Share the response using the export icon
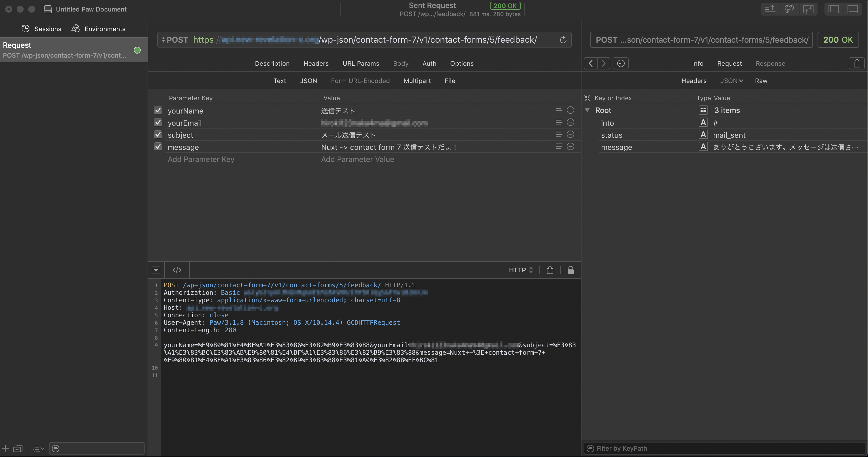Image resolution: width=868 pixels, height=457 pixels. tap(857, 63)
